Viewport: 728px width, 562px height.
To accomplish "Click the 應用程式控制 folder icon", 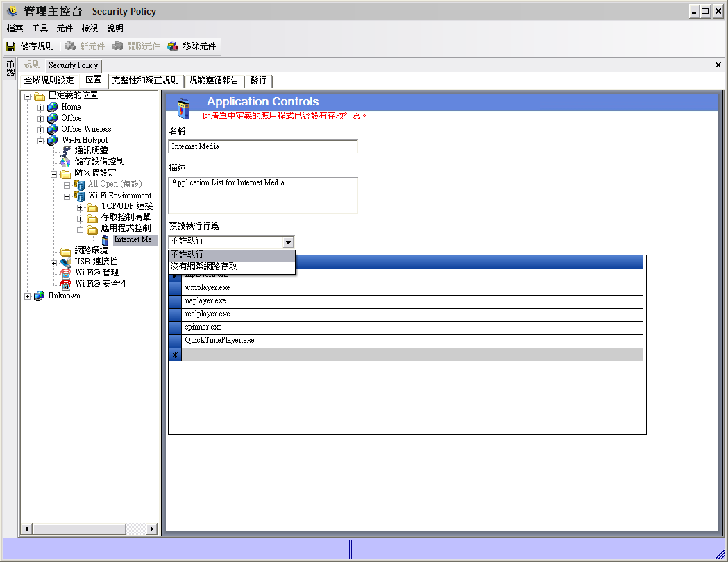I will pyautogui.click(x=92, y=229).
